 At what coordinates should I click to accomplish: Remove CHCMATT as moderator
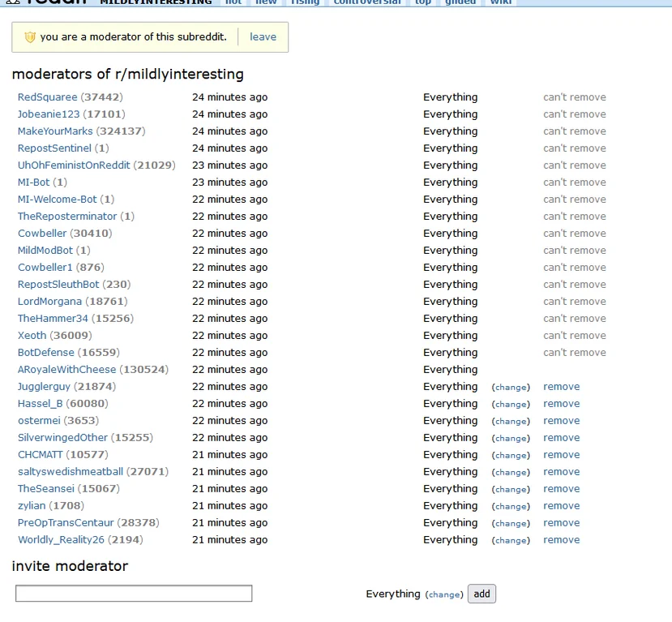(562, 455)
